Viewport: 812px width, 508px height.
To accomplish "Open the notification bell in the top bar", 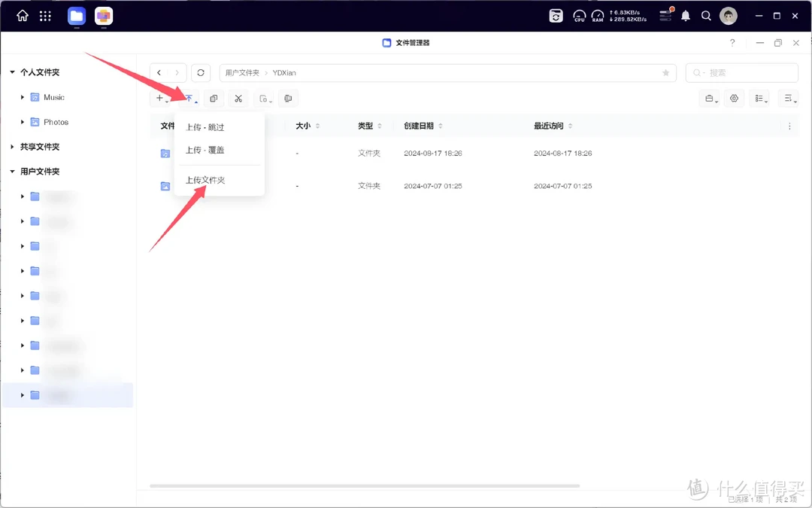I will [685, 15].
